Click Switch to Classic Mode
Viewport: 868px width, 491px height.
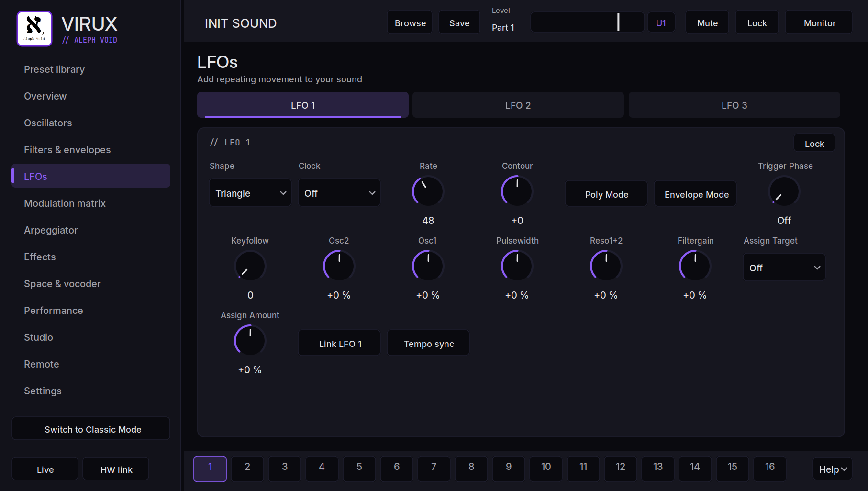pos(91,429)
